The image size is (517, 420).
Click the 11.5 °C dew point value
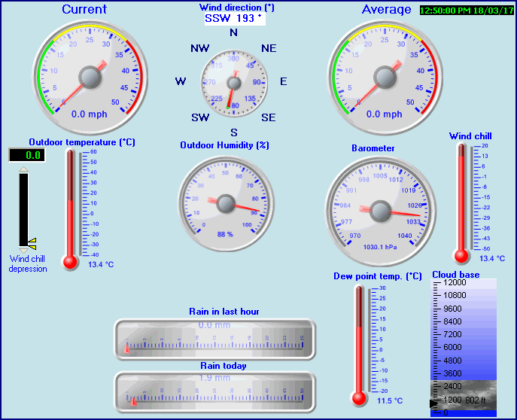coord(390,400)
